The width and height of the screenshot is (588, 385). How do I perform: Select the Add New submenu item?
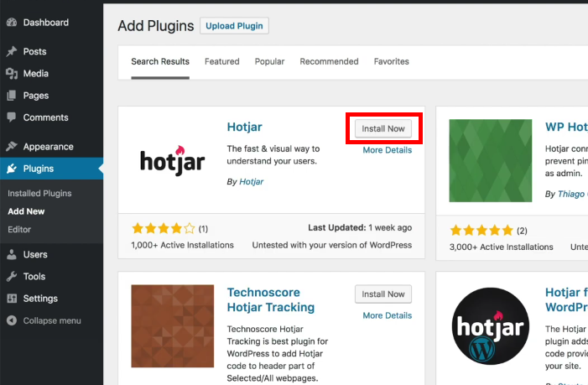tap(26, 211)
